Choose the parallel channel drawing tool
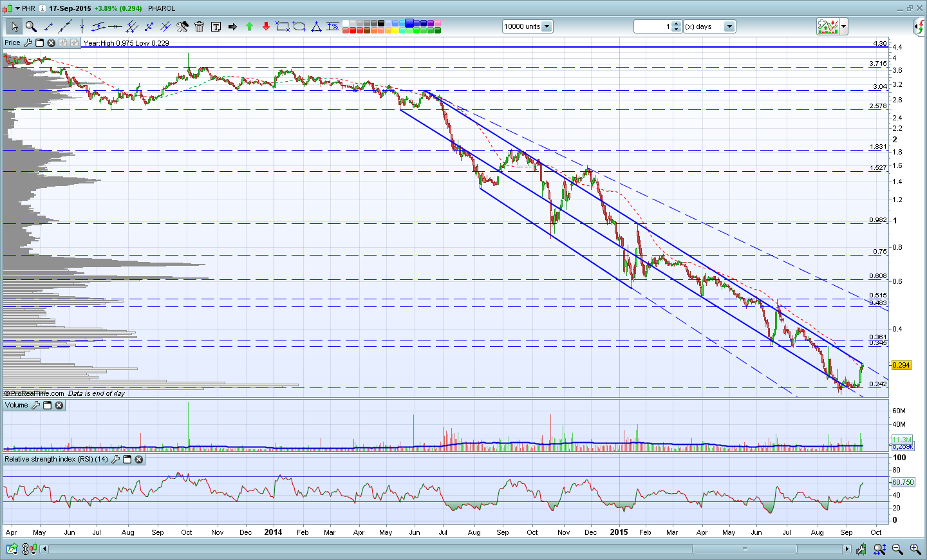This screenshot has width=927, height=560. [x=98, y=26]
